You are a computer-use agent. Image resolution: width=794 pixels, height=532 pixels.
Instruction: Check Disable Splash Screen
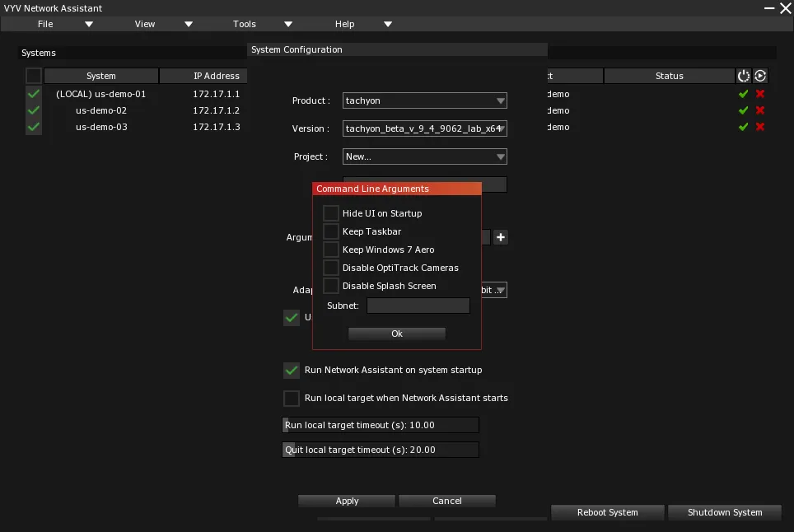[x=330, y=286]
